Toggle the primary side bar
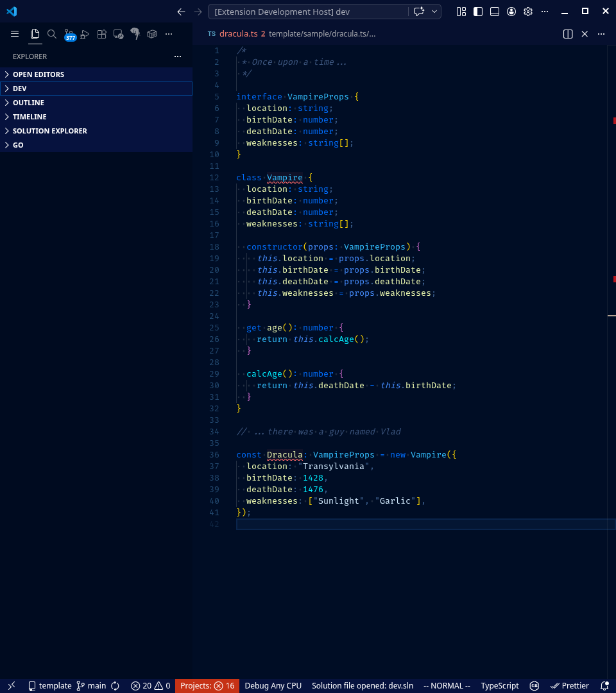 tap(478, 12)
